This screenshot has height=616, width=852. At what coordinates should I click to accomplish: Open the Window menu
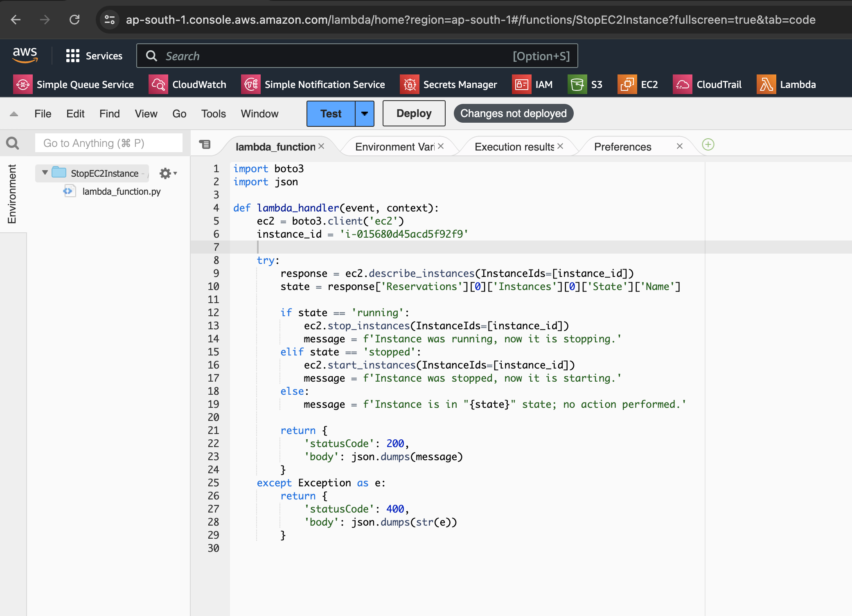point(259,114)
